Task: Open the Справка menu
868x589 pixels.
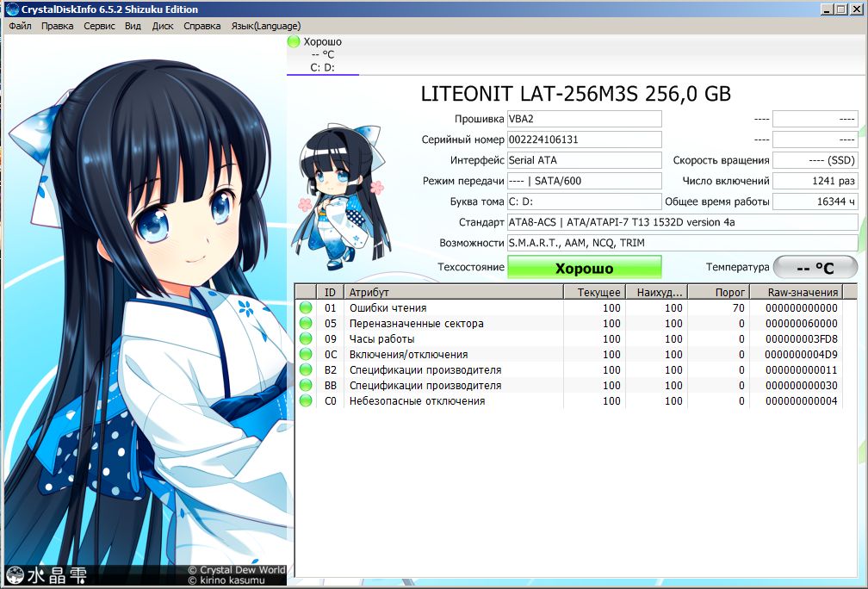Action: [x=202, y=26]
